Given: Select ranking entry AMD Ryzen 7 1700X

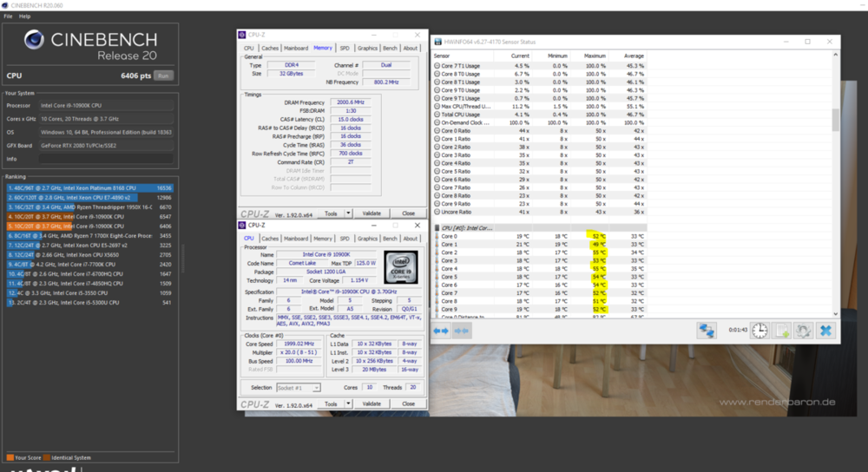Looking at the screenshot, I should [89, 236].
